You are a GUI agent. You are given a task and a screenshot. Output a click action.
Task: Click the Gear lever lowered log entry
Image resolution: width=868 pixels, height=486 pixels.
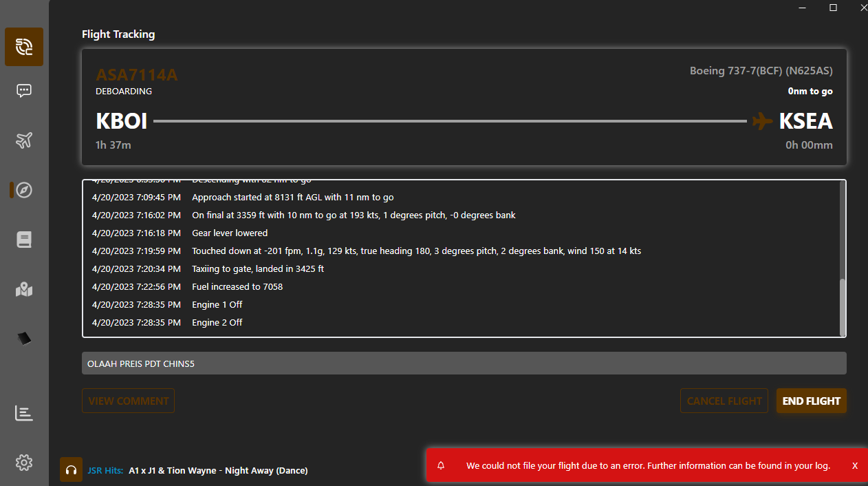click(230, 233)
